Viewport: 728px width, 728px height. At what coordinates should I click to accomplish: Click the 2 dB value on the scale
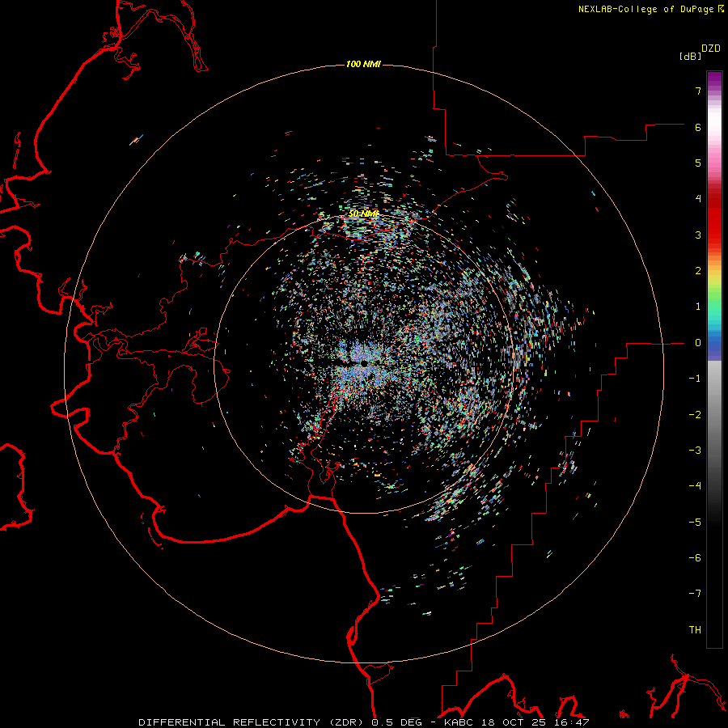pos(698,271)
